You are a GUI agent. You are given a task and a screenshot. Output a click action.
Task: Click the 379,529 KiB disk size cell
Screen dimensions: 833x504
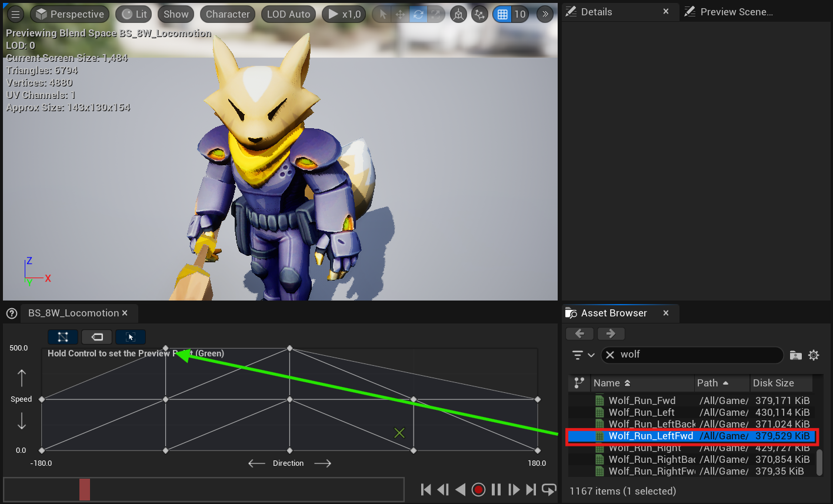point(782,436)
